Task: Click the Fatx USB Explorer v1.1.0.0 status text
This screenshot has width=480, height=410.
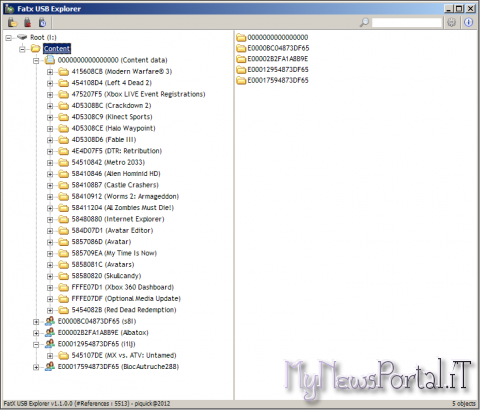Action: pyautogui.click(x=87, y=404)
